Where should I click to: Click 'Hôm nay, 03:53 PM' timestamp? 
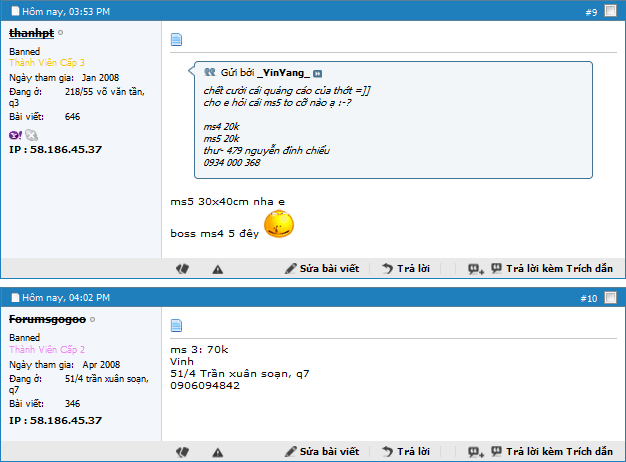[x=66, y=12]
